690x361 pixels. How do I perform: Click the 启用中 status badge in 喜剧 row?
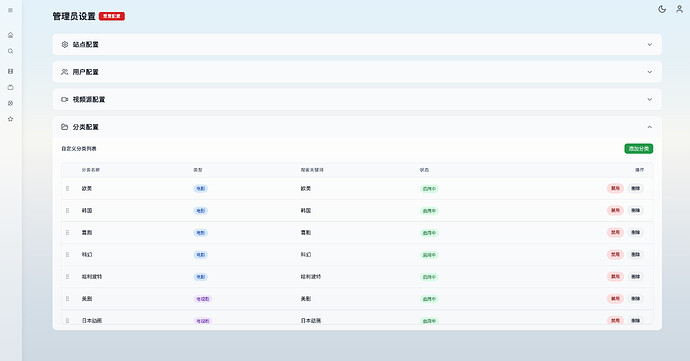point(429,233)
